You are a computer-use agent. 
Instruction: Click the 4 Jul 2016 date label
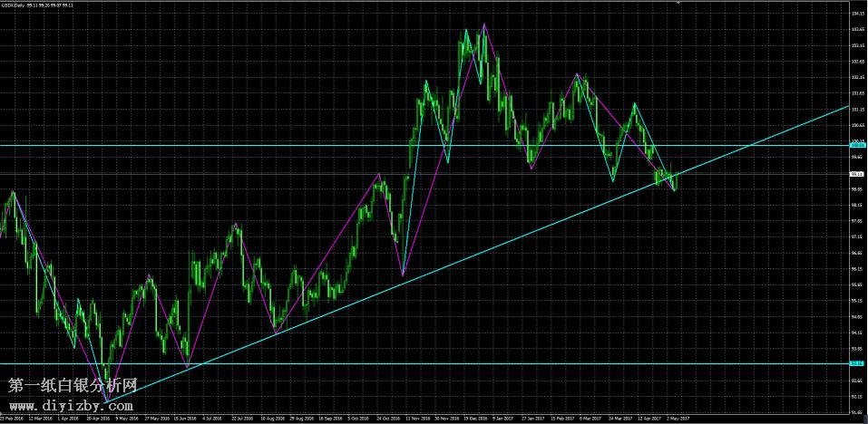tap(214, 419)
